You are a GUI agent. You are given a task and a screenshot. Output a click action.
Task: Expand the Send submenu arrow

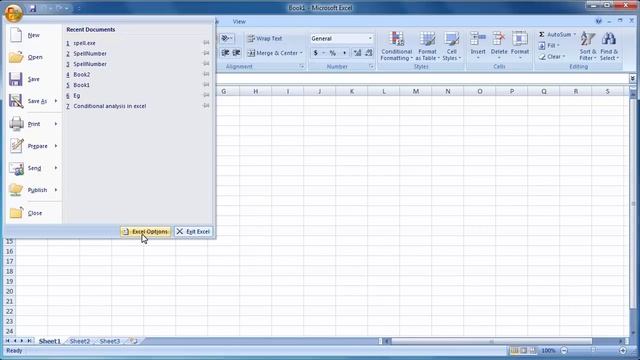[x=56, y=168]
